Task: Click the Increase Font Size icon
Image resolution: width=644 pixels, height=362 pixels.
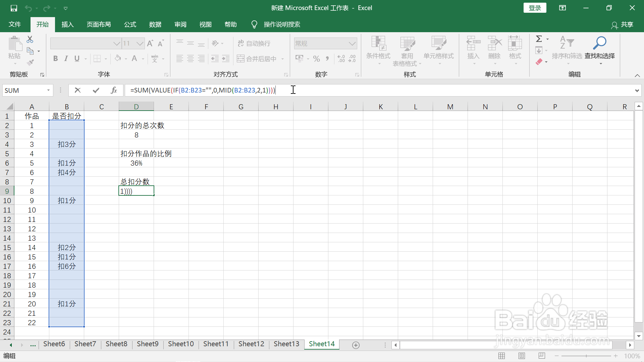Action: pos(150,43)
